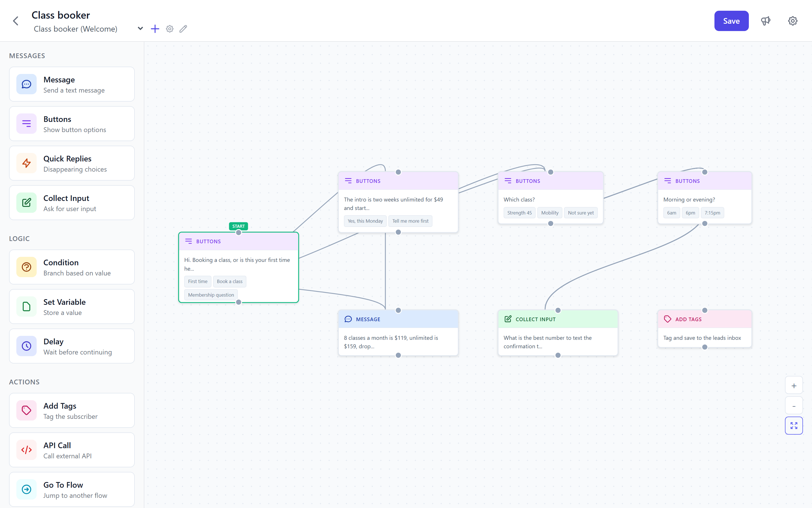Add an API Call block from the palette
The height and width of the screenshot is (508, 812).
72,450
